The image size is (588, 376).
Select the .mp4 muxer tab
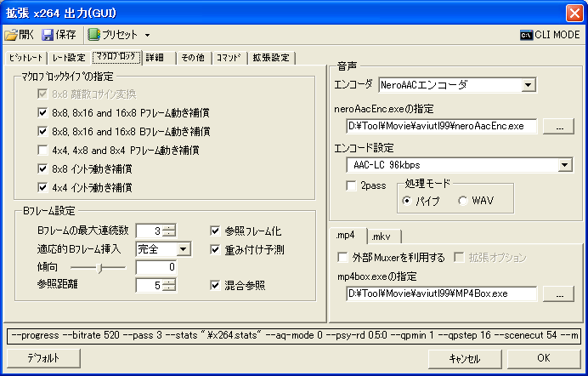[348, 236]
